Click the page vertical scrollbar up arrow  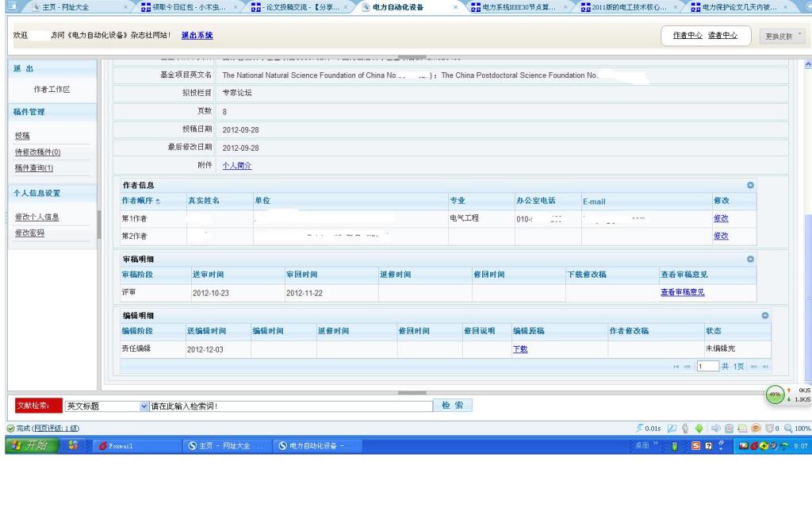808,64
